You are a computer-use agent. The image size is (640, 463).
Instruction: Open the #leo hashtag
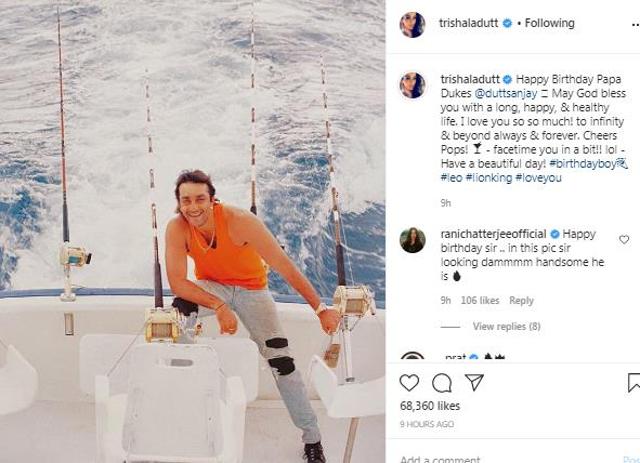coord(451,178)
